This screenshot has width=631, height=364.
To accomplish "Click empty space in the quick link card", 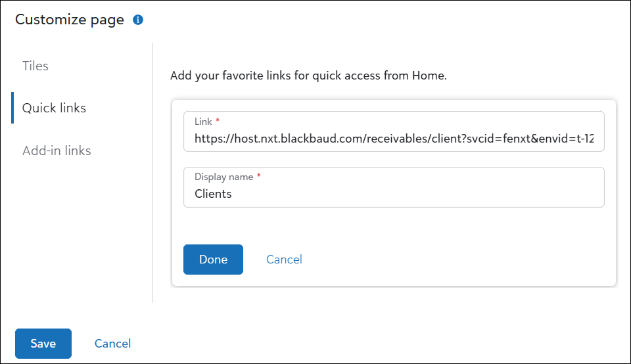I will 460,256.
